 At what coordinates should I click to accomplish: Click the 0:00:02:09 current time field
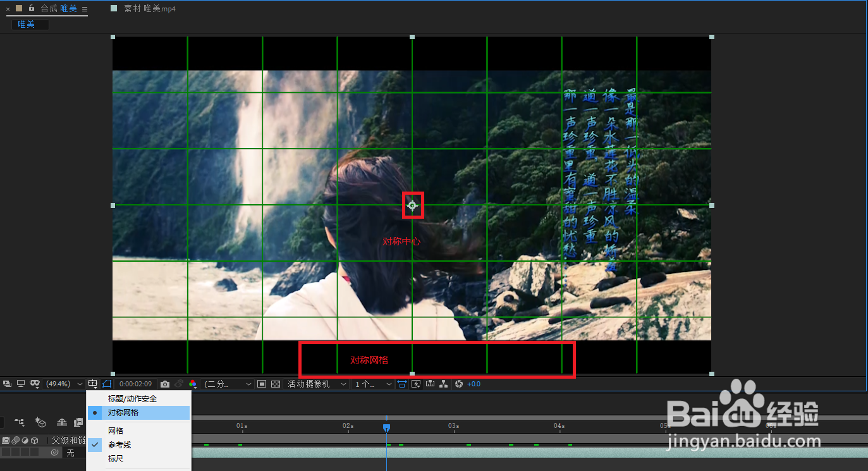(135, 384)
